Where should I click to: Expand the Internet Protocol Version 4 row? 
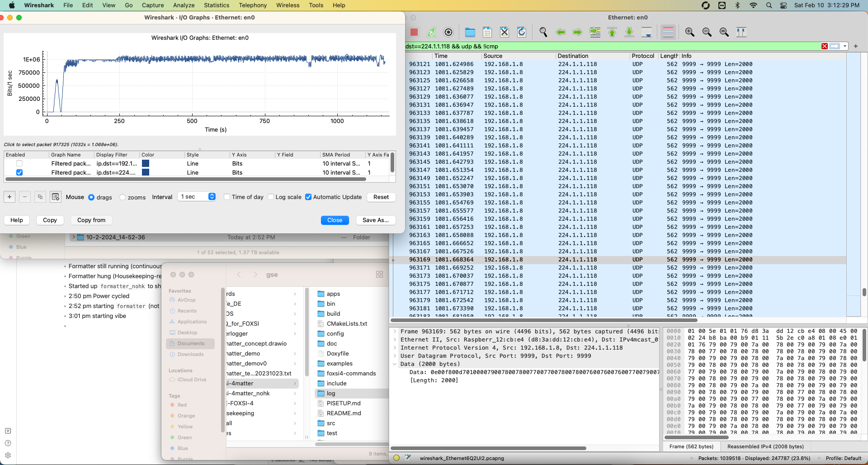click(395, 348)
